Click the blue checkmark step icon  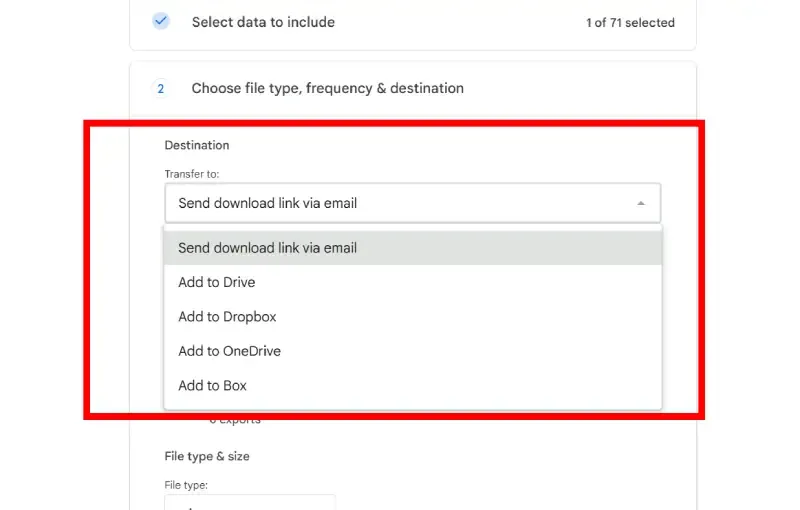click(161, 21)
